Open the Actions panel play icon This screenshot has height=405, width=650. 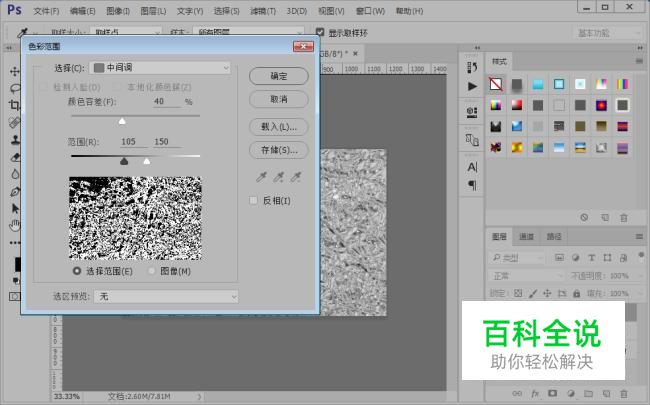472,86
